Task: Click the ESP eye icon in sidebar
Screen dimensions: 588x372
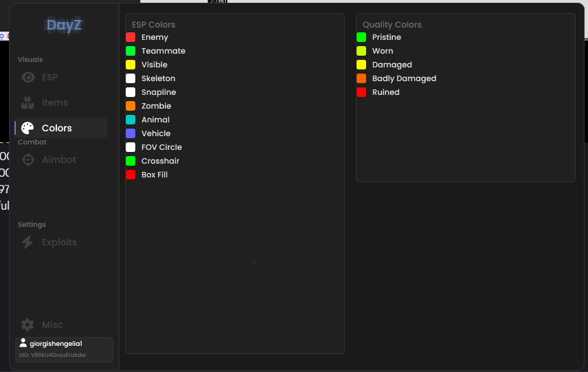Action: tap(28, 77)
